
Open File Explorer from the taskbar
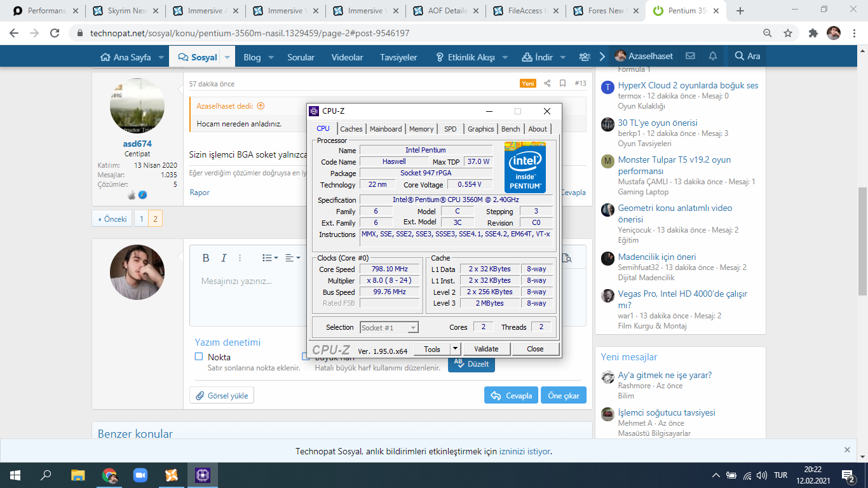click(x=78, y=475)
